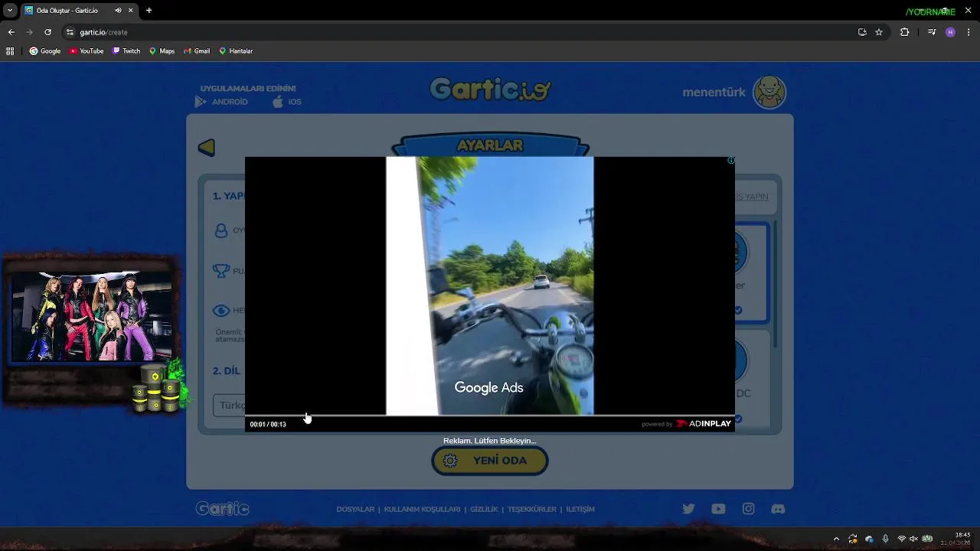View site information icon in address bar
980x551 pixels.
[x=70, y=32]
